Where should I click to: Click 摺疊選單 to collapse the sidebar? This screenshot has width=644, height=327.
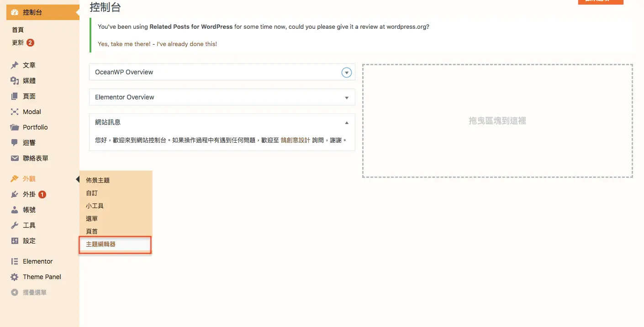pos(35,292)
